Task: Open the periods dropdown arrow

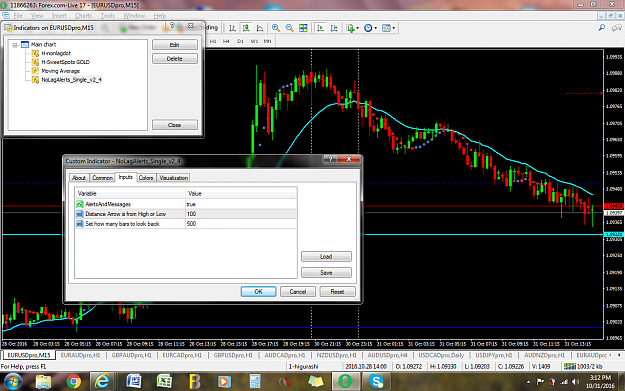Action: [375, 28]
